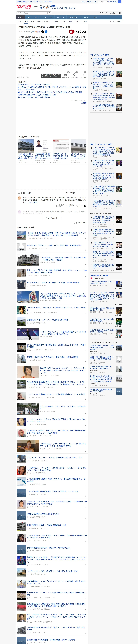Open the エキスパート tab

[x=48, y=17]
